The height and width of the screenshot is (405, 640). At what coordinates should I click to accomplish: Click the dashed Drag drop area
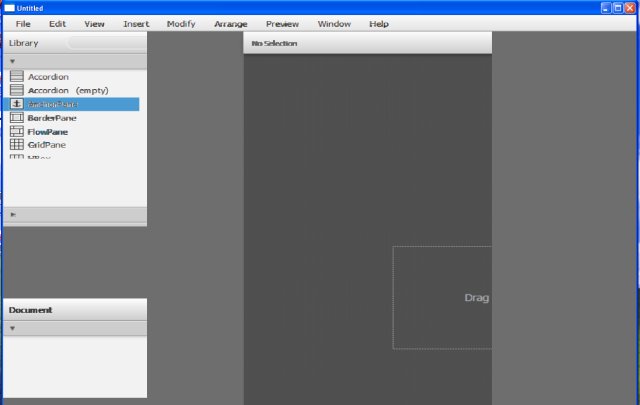pos(442,298)
